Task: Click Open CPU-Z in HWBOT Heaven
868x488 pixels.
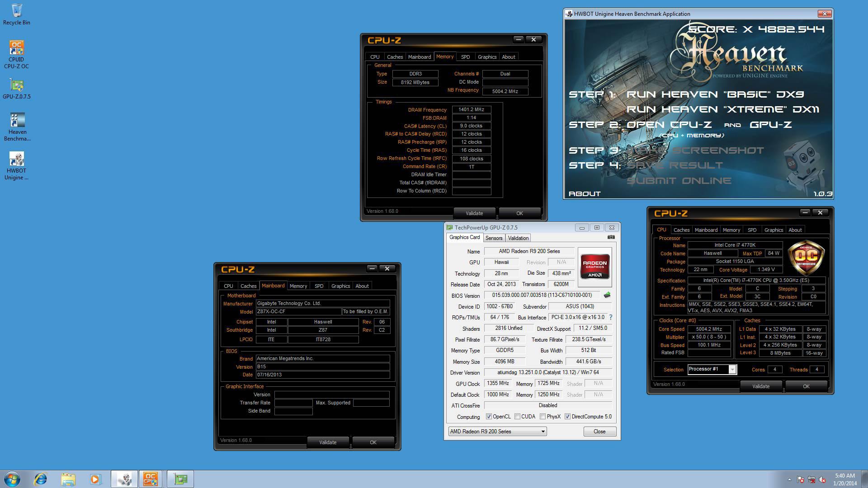Action: pyautogui.click(x=669, y=125)
